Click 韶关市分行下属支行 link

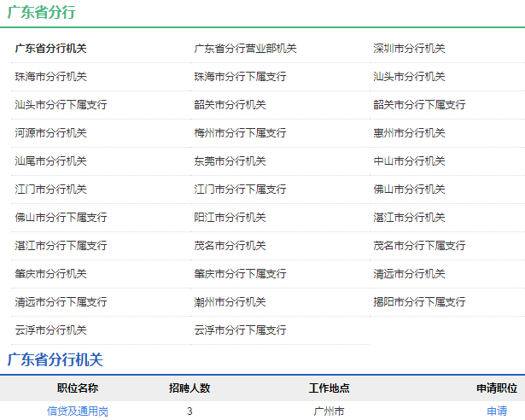419,105
